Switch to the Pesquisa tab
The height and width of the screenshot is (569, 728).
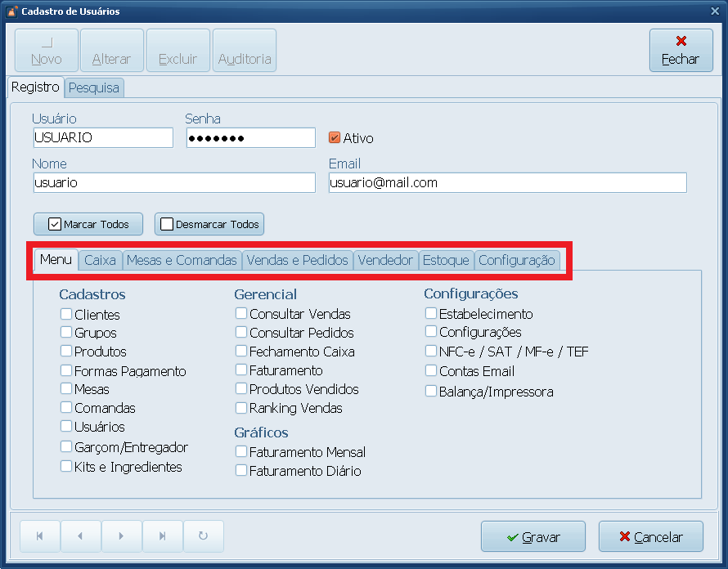click(x=94, y=87)
